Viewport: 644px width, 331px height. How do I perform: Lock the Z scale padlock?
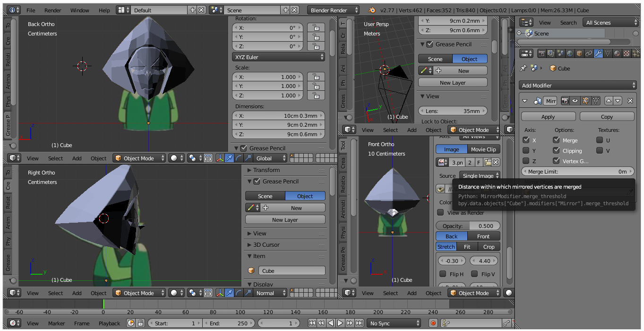(x=316, y=95)
